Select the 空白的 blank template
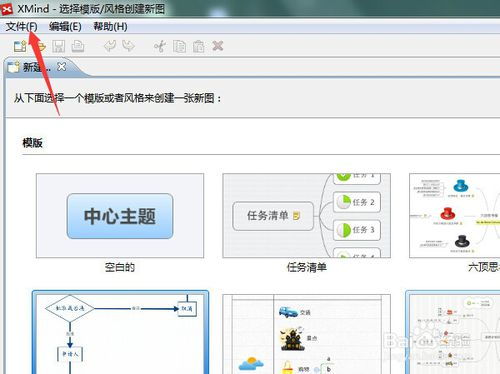This screenshot has height=374, width=500. [120, 216]
